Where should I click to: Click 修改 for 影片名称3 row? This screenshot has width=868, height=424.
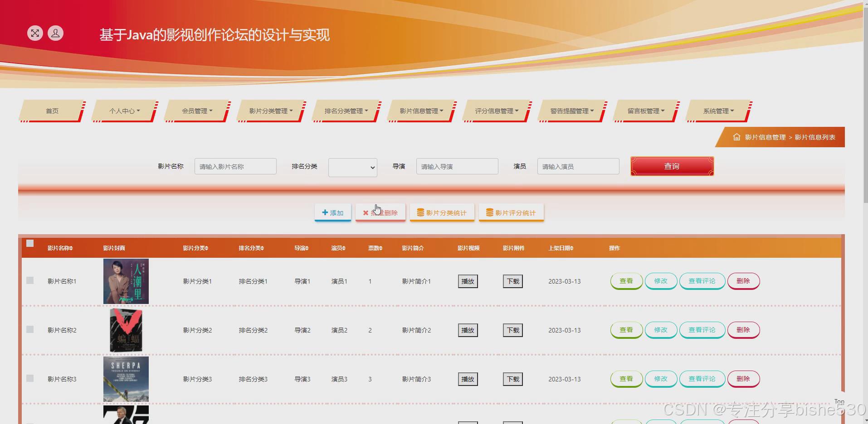click(661, 379)
